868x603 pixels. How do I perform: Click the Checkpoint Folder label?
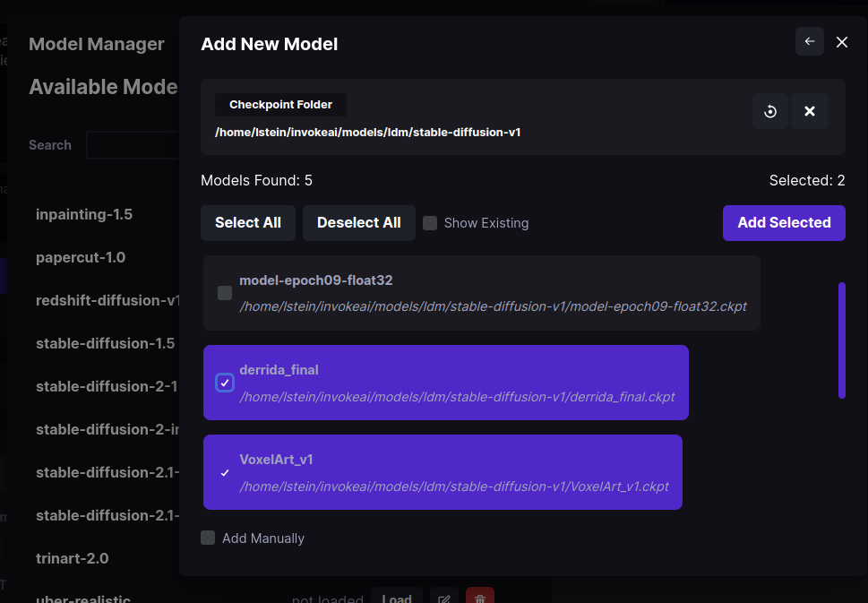(280, 105)
